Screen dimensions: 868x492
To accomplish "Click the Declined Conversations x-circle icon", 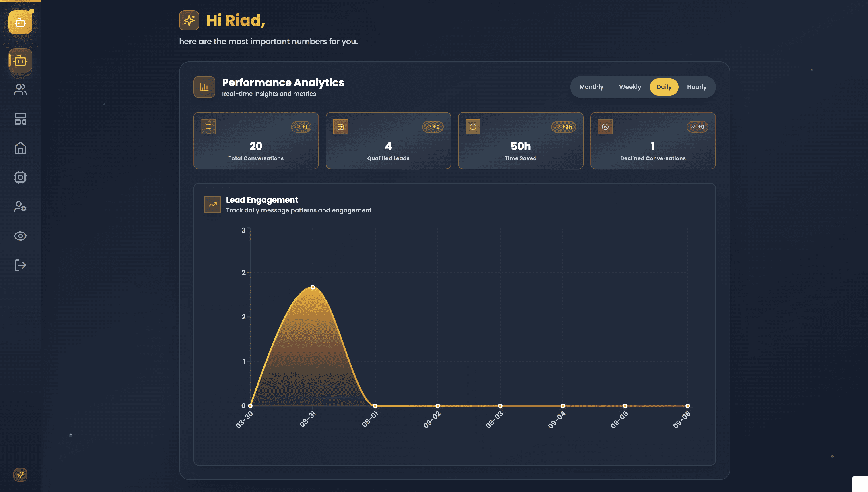I will pos(605,127).
